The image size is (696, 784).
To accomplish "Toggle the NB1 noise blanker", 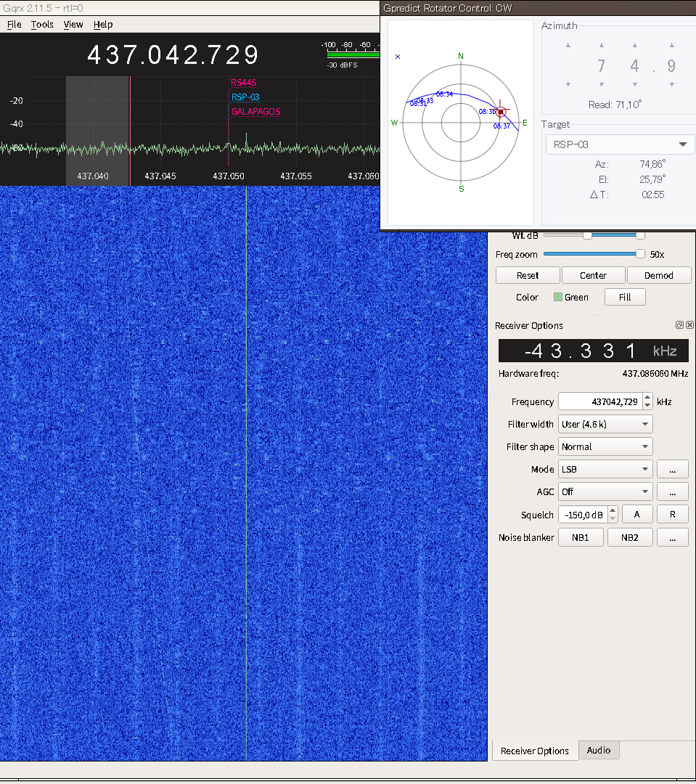I will 581,537.
